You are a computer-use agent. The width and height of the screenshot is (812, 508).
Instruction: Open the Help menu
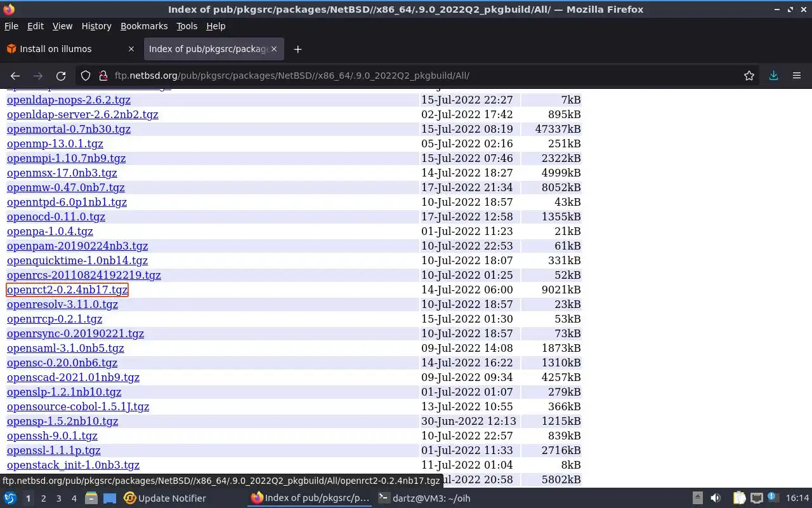[216, 26]
